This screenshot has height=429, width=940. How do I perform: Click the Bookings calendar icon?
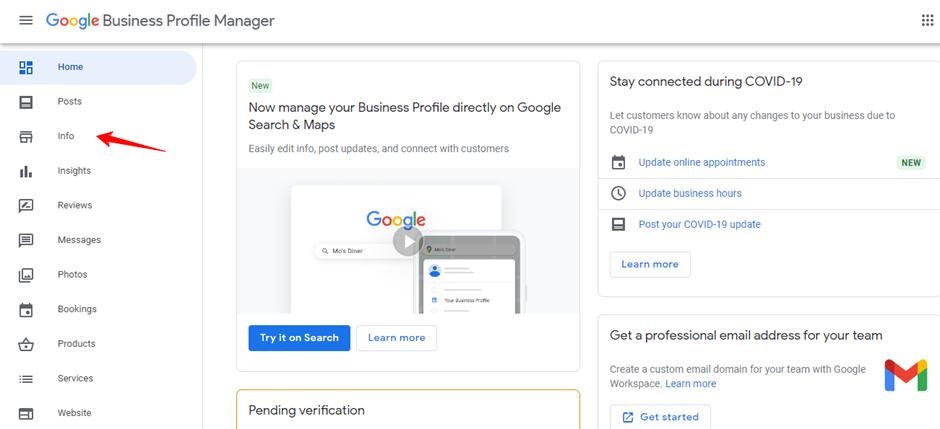26,310
